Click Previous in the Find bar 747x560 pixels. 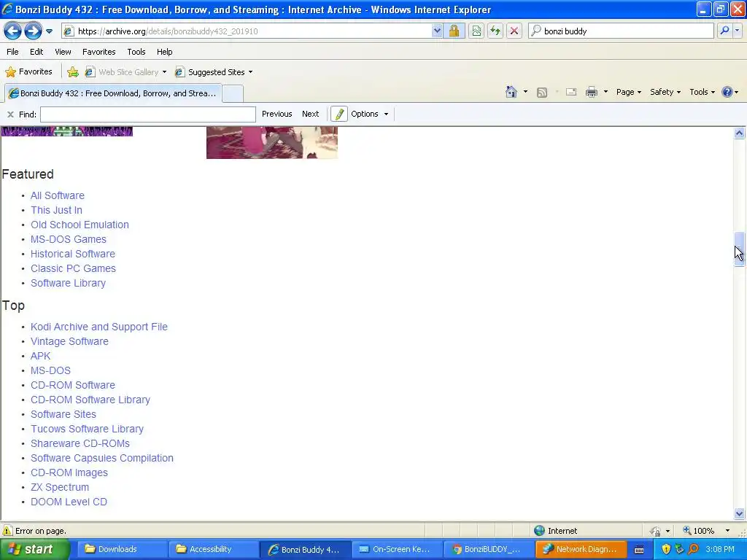(276, 114)
